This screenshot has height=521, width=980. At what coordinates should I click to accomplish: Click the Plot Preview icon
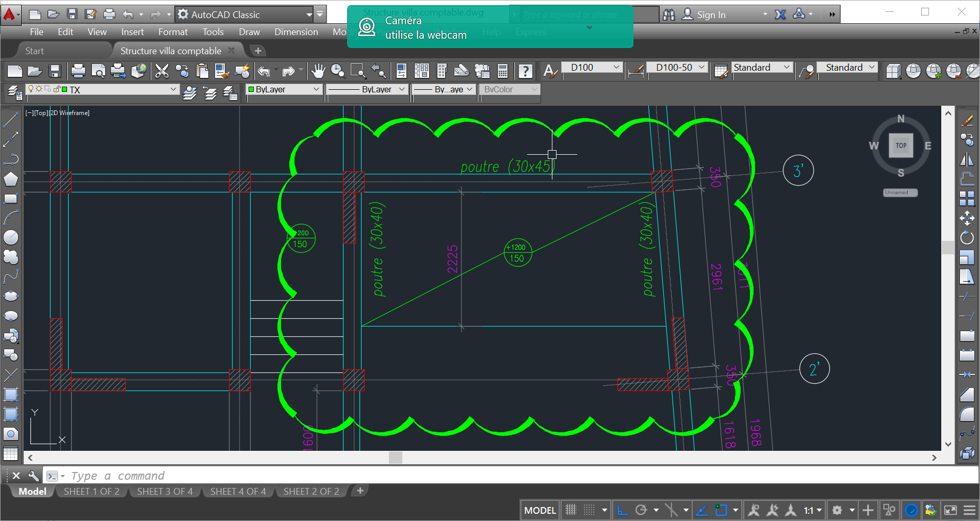pyautogui.click(x=98, y=71)
